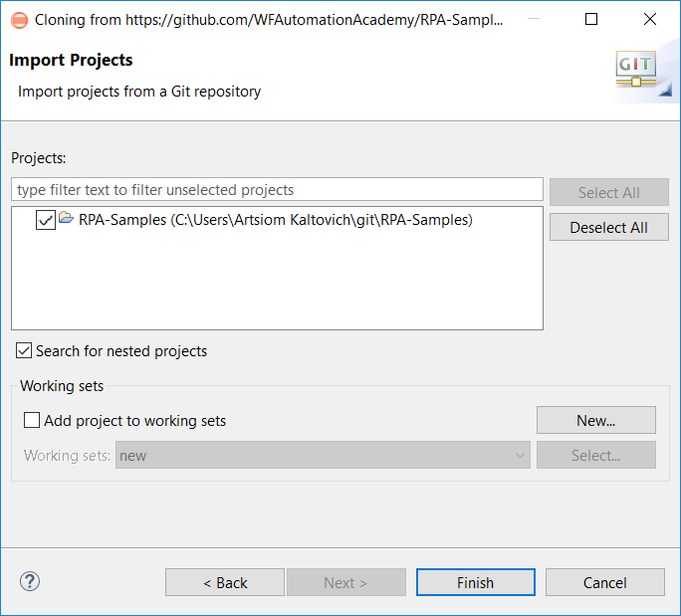Maximize the Cloning dialog window

tap(591, 19)
